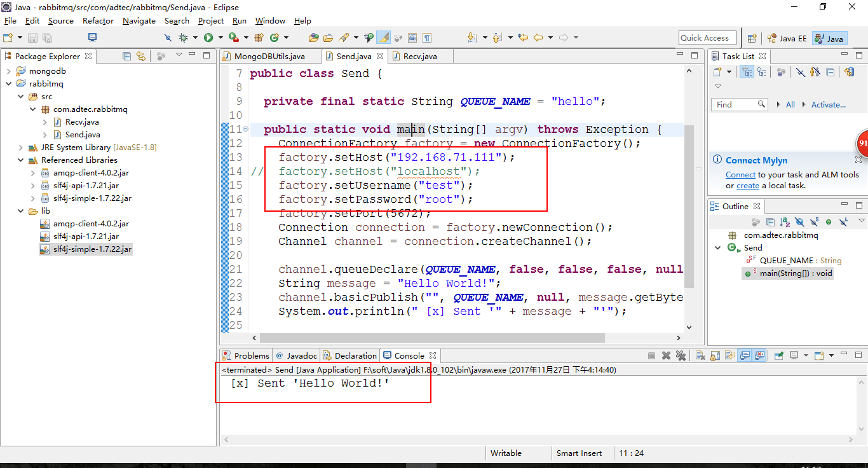Toggle Scroll Lock in Console toolbar
The width and height of the screenshot is (868, 468).
[715, 355]
